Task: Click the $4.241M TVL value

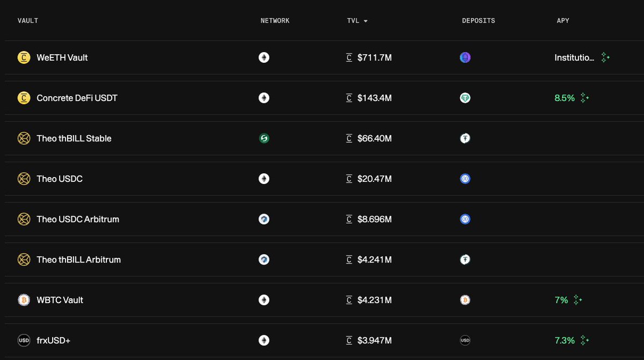Action: [x=374, y=260]
